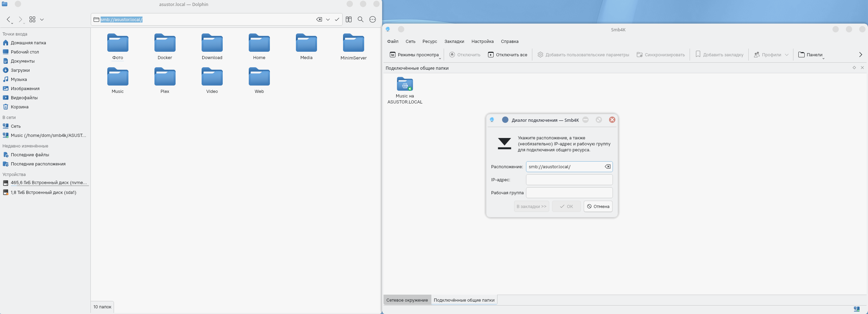Open the Справка menu
Image resolution: width=868 pixels, height=314 pixels.
pos(509,41)
